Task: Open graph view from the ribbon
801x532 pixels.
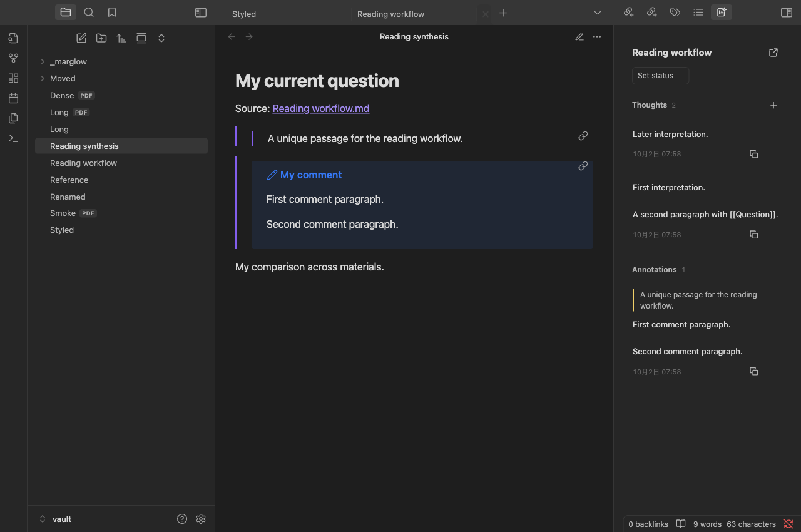Action: [x=13, y=58]
